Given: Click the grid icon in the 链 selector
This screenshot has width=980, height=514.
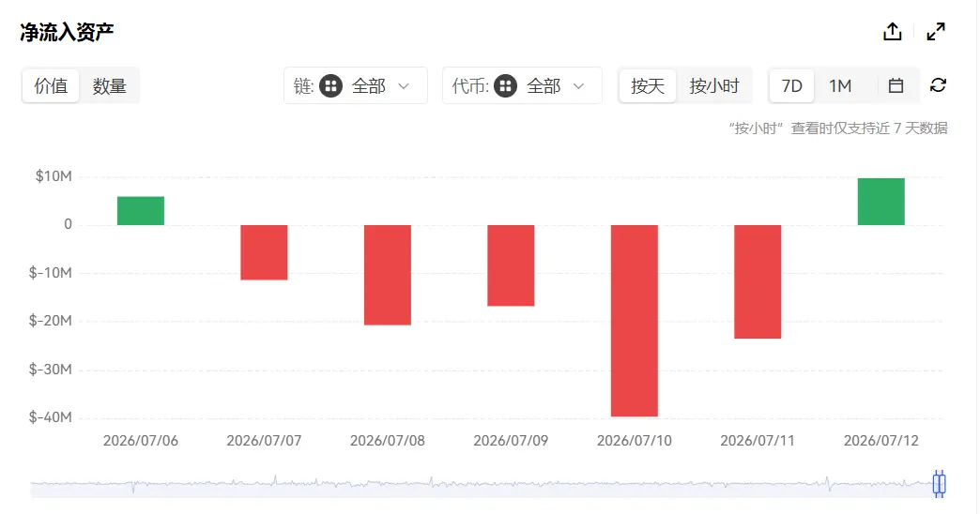Looking at the screenshot, I should tap(330, 85).
